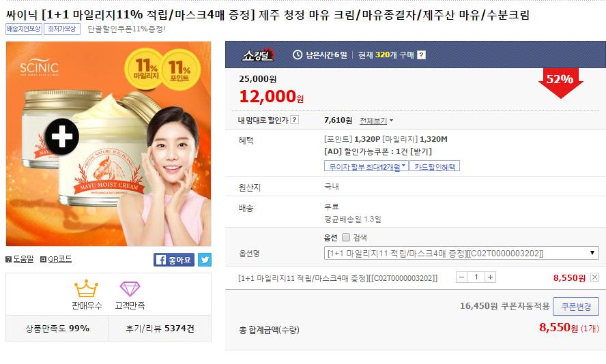Open the QR코드 icon link

click(56, 259)
